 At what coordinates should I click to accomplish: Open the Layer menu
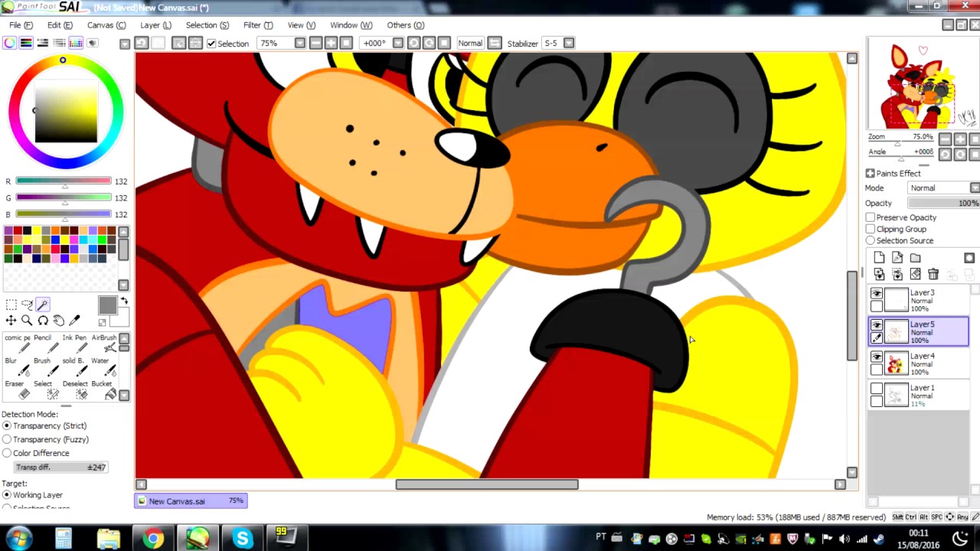point(155,25)
